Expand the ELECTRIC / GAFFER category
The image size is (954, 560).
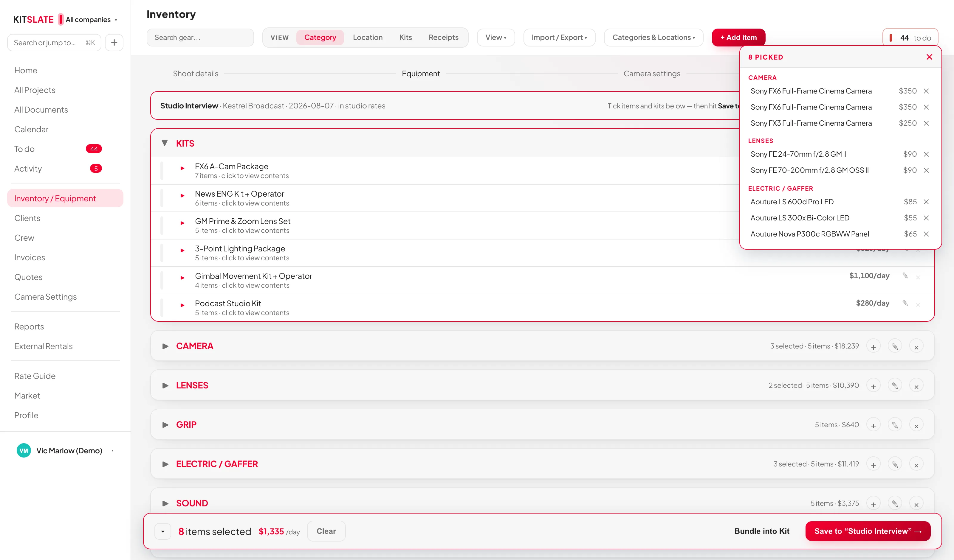pos(165,464)
